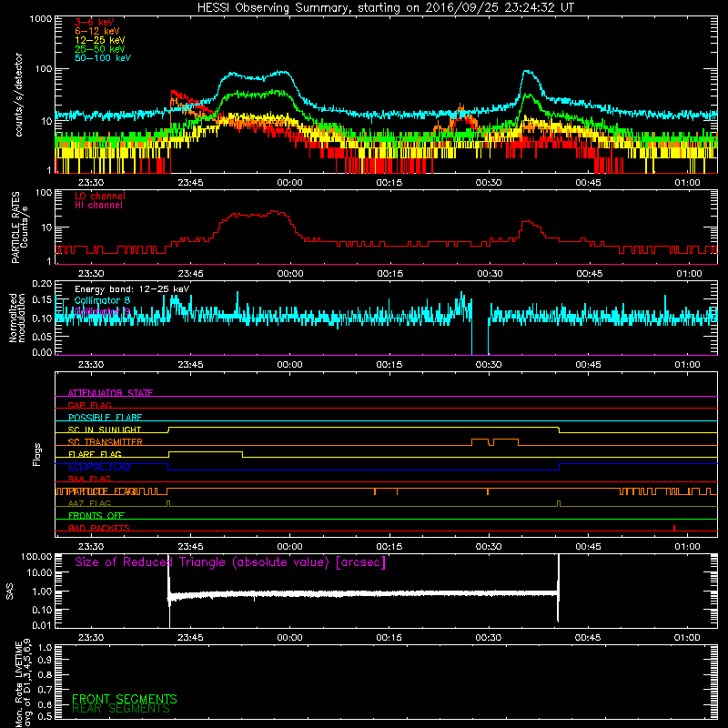Click the raised yellow FLARE FLAG segment
The height and width of the screenshot is (728, 728).
(206, 452)
